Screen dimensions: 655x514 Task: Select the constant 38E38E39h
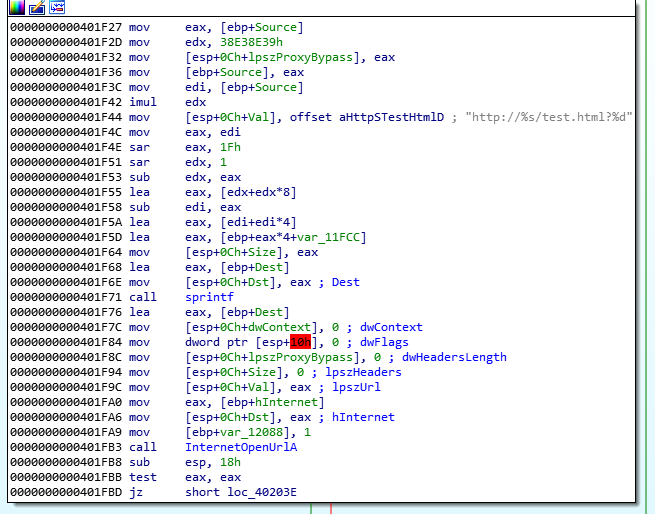tap(251, 42)
